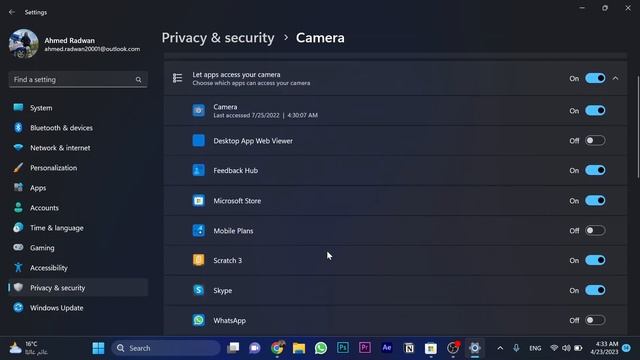640x360 pixels.
Task: Disable Feedback Hub camera access
Action: coord(595,170)
